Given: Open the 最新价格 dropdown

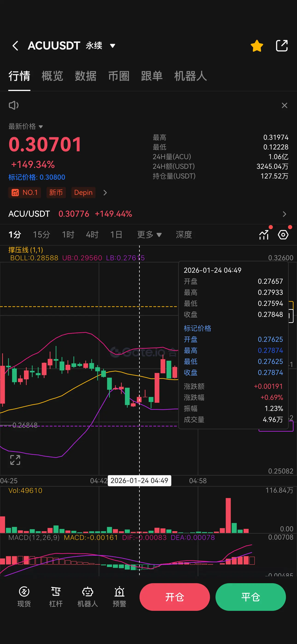Looking at the screenshot, I should [x=26, y=126].
